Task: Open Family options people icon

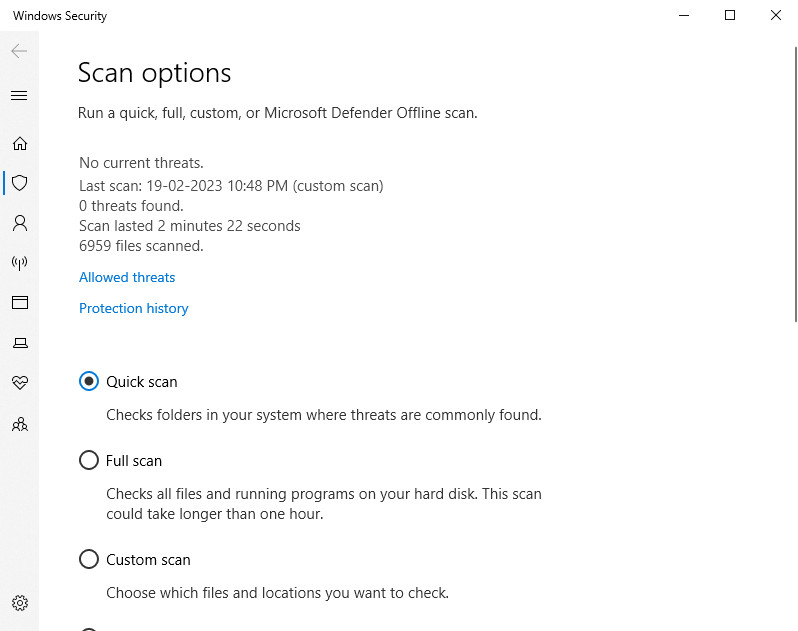Action: coord(20,424)
